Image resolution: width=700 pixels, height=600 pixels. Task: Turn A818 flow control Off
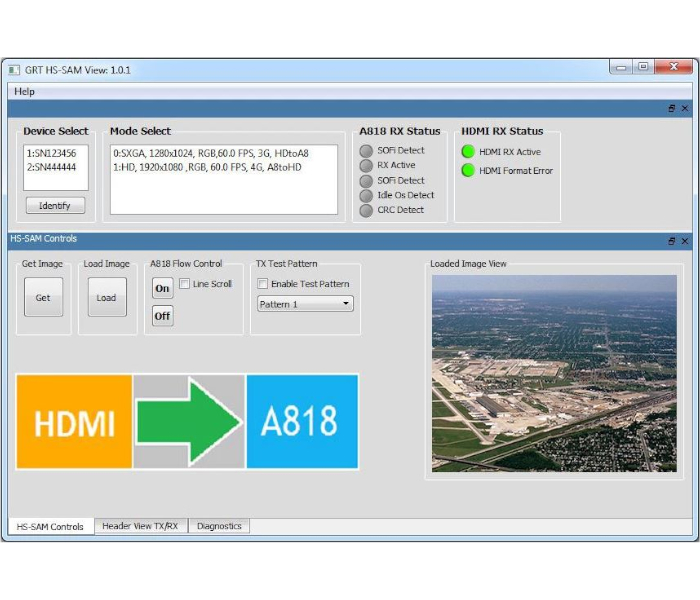tap(162, 316)
